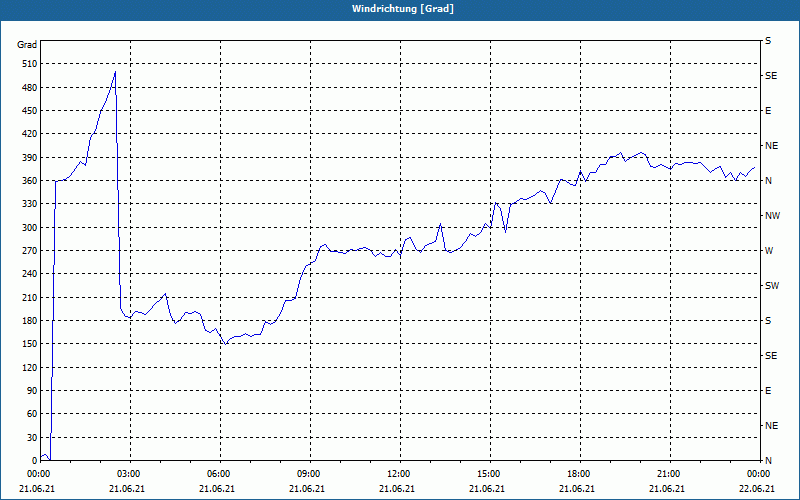
Task: Click the 480 y-axis tick label
Action: coord(30,88)
